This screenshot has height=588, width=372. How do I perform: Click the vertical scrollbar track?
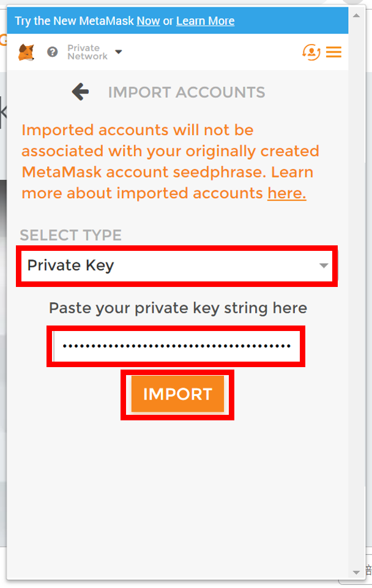point(356,294)
